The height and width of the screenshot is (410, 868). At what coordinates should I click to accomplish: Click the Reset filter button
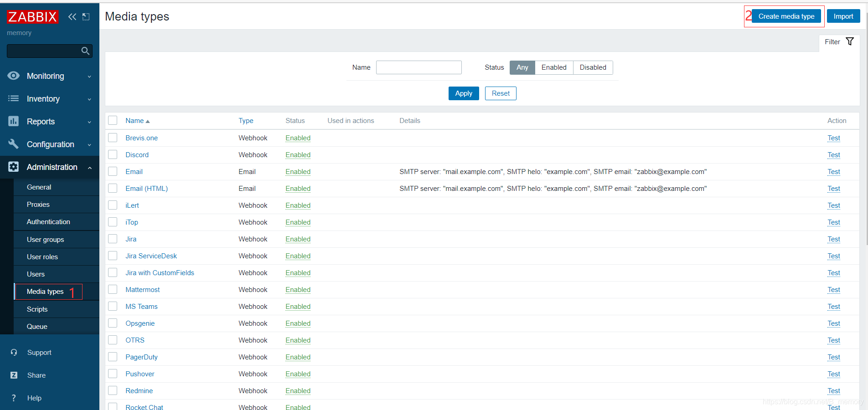coord(501,93)
